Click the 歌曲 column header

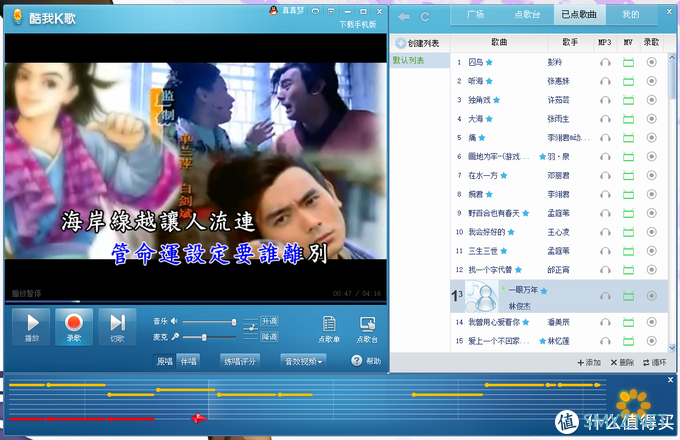click(x=499, y=42)
